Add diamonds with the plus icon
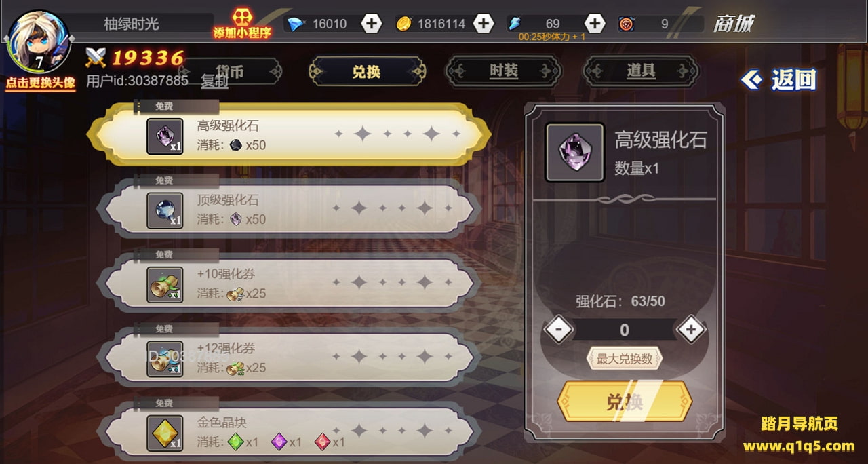Image resolution: width=868 pixels, height=464 pixels. pyautogui.click(x=371, y=24)
